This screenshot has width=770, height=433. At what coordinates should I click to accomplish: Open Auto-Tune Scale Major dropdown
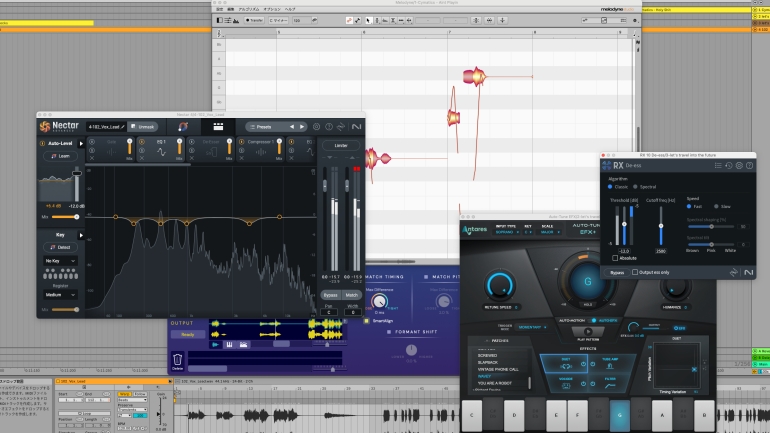(x=550, y=232)
